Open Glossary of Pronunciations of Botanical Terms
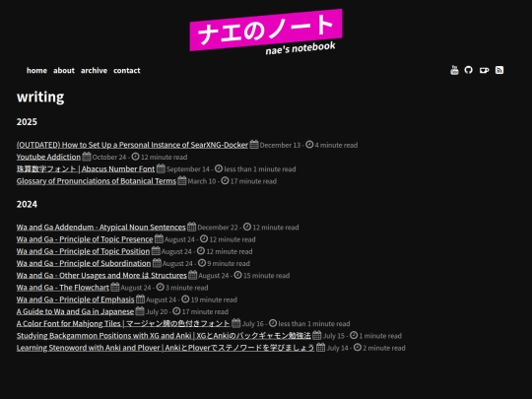 coord(97,181)
